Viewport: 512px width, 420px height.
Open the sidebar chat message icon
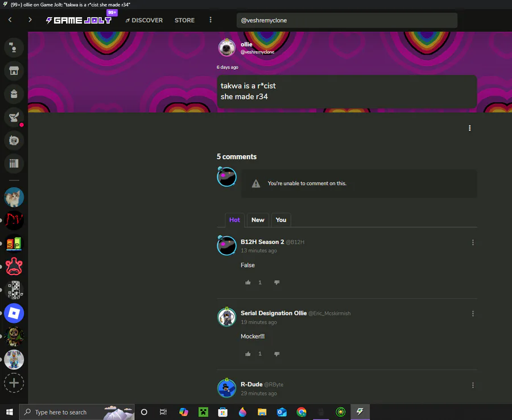(14, 140)
